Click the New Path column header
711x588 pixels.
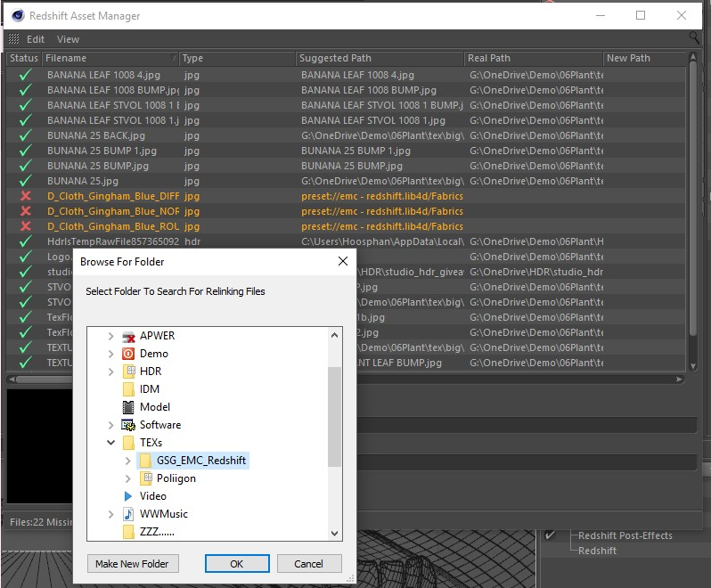[644, 58]
